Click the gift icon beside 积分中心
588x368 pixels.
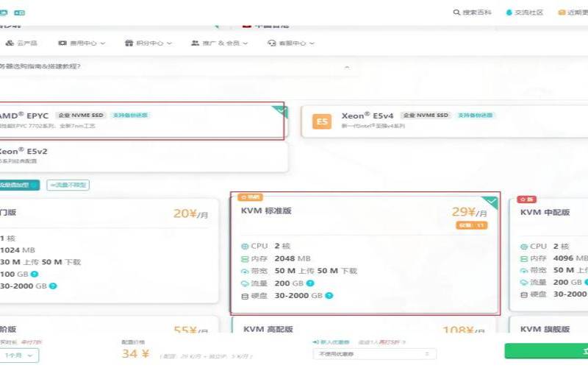click(129, 43)
